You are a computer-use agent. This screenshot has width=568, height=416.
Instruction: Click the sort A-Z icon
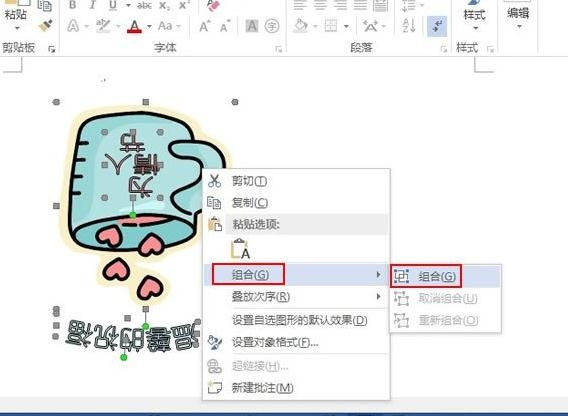click(409, 26)
